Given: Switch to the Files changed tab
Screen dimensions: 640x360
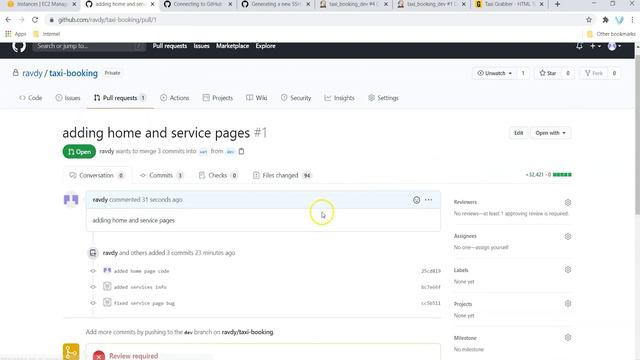Looking at the screenshot, I should (x=282, y=176).
